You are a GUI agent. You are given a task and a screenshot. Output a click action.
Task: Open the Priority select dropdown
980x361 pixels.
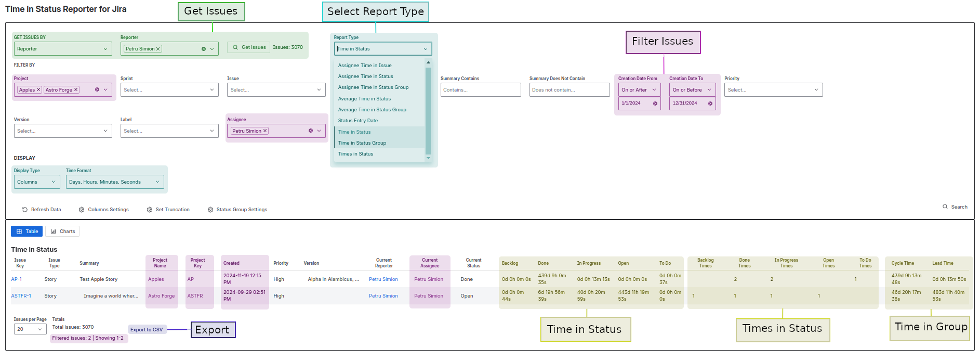[x=774, y=90]
